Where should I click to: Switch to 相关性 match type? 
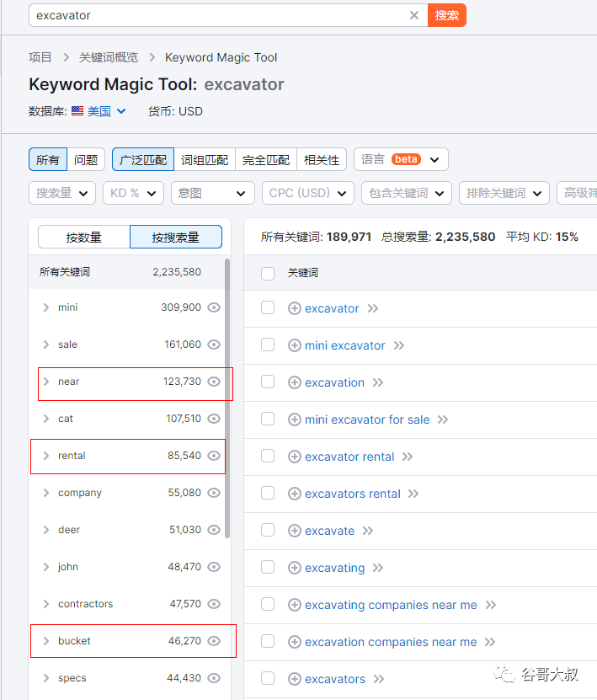click(322, 159)
